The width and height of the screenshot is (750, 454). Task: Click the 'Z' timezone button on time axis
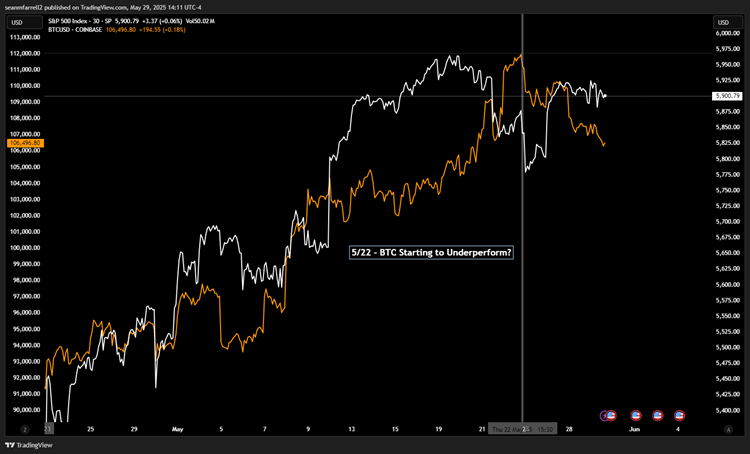click(x=25, y=429)
